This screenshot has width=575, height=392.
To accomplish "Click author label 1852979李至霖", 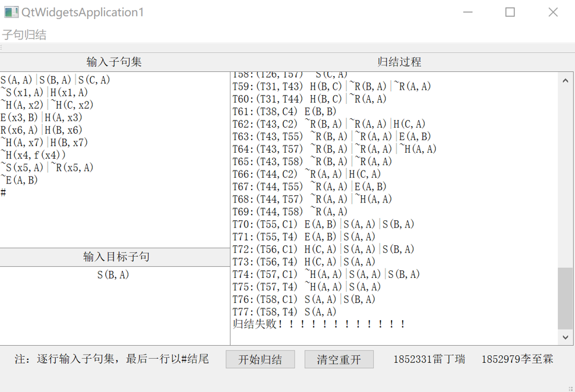I will (x=517, y=359).
